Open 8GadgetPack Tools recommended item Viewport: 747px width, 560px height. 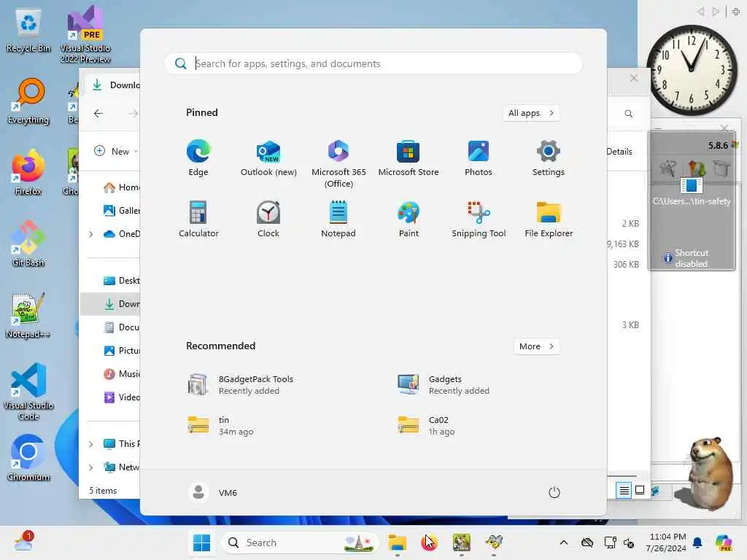240,385
